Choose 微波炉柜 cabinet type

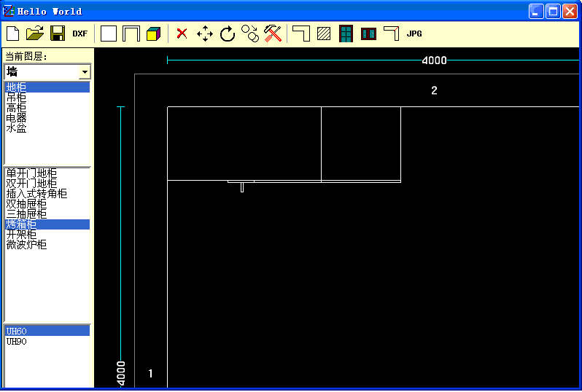click(x=47, y=245)
